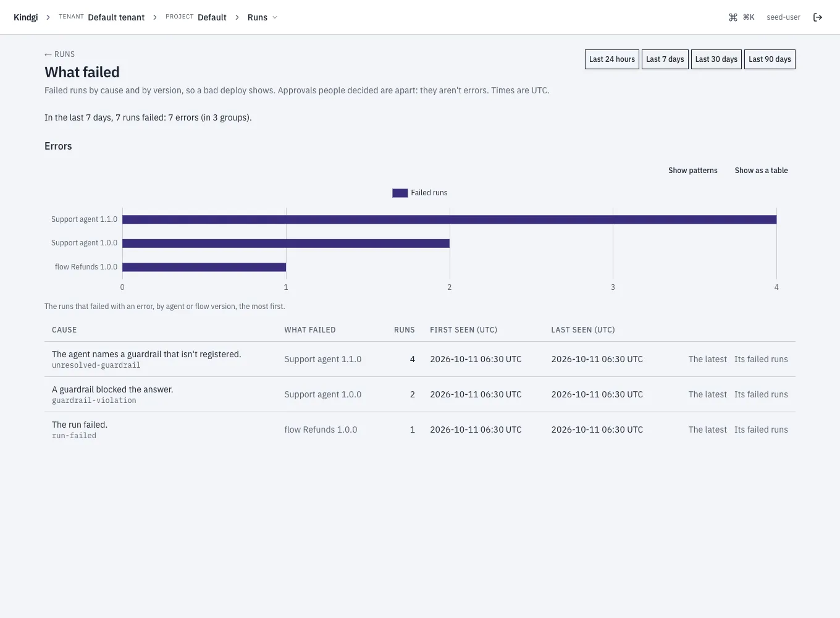
Task: Open Its failed runs for run-failed row
Action: [761, 430]
